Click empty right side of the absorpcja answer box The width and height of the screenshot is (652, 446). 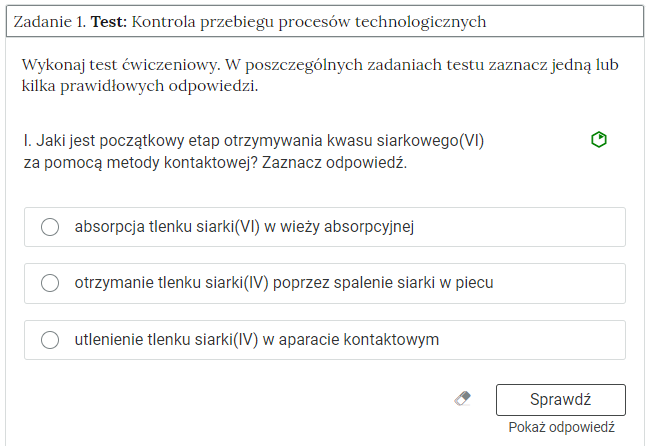540,227
